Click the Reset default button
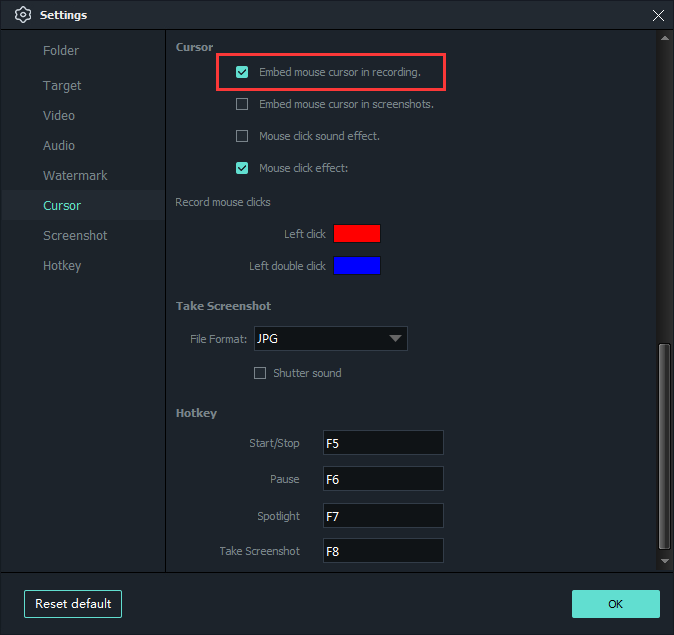The height and width of the screenshot is (635, 674). 73,604
